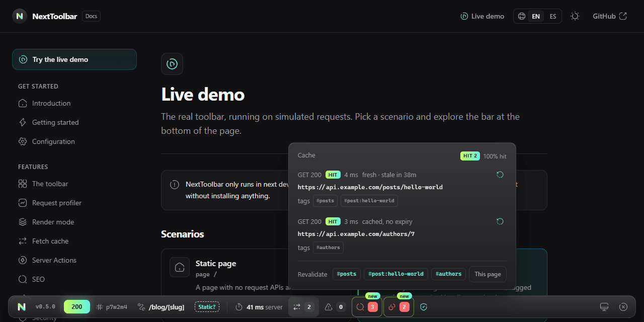
Task: Click the Introduction home icon
Action: coord(23,103)
